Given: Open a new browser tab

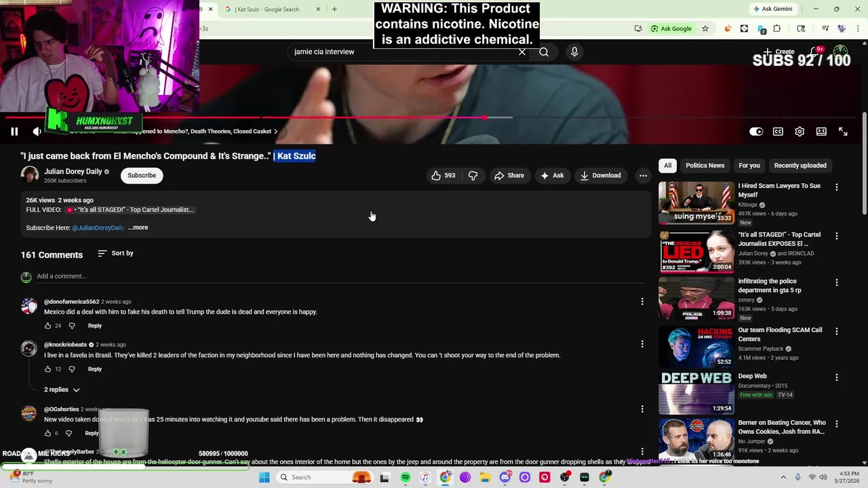Looking at the screenshot, I should click(334, 9).
